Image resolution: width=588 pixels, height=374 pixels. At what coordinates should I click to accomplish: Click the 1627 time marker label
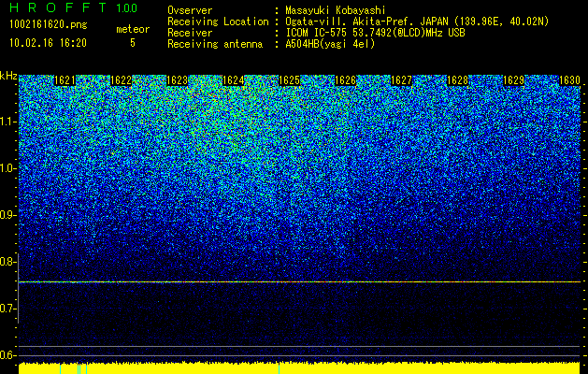pos(402,80)
